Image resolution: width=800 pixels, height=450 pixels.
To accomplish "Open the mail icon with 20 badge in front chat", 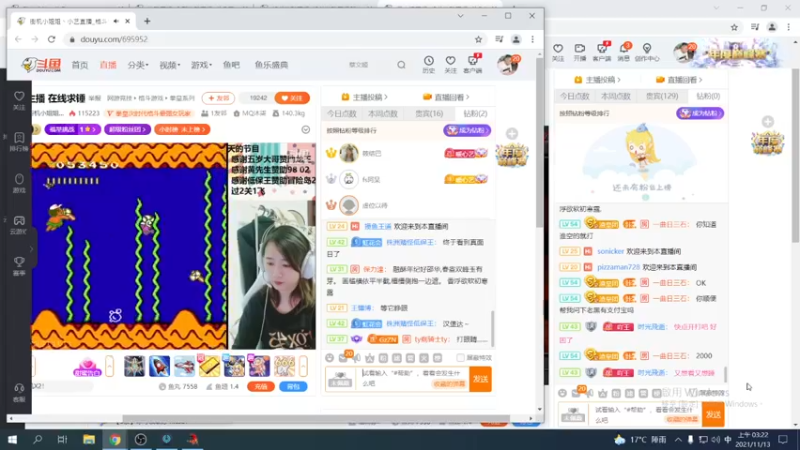I will 344,357.
